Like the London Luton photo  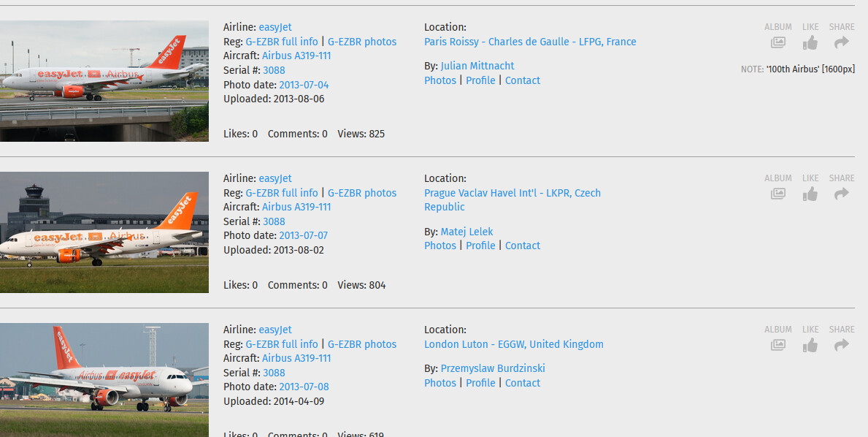(810, 346)
